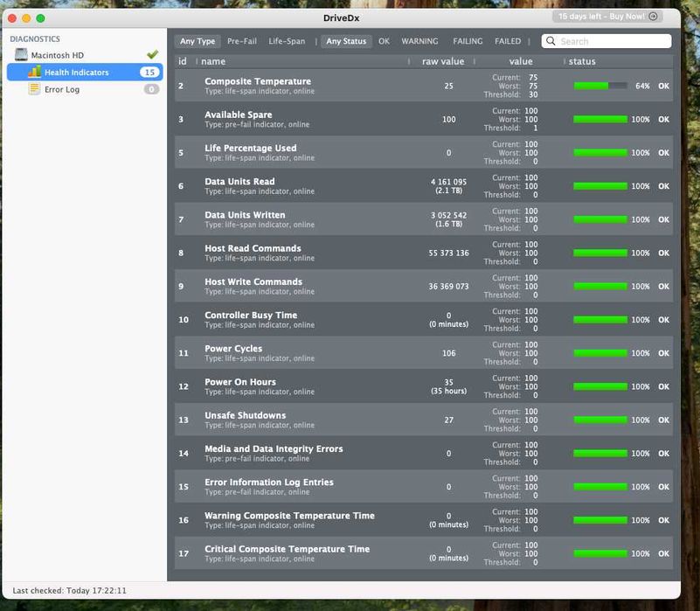Select the Life Percentage Used row name
The image size is (700, 611).
(x=251, y=148)
